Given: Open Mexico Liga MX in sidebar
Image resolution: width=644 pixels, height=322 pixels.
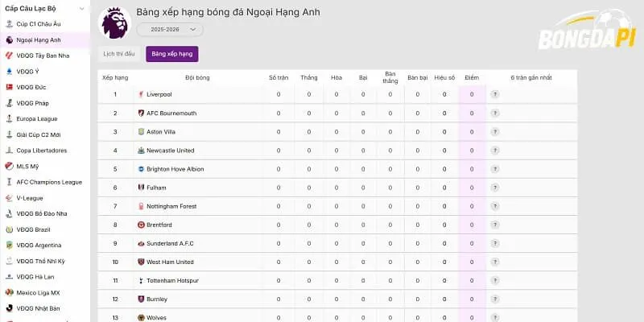Looking at the screenshot, I should 38,293.
